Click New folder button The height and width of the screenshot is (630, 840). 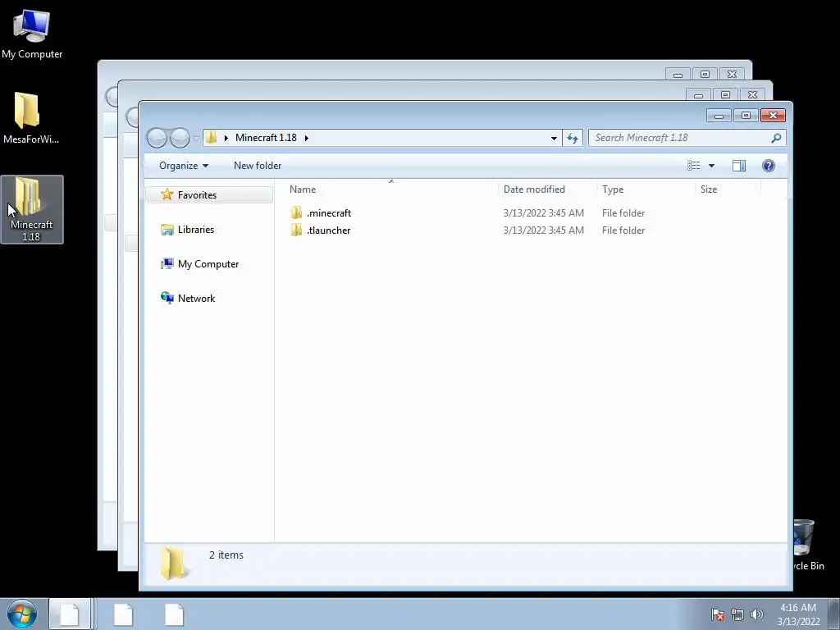(x=258, y=166)
